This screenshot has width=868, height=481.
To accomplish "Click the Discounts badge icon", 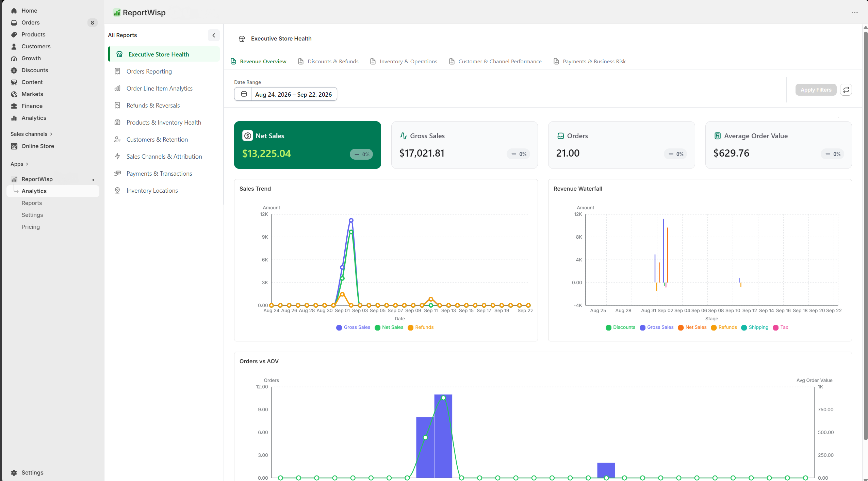I will tap(14, 70).
